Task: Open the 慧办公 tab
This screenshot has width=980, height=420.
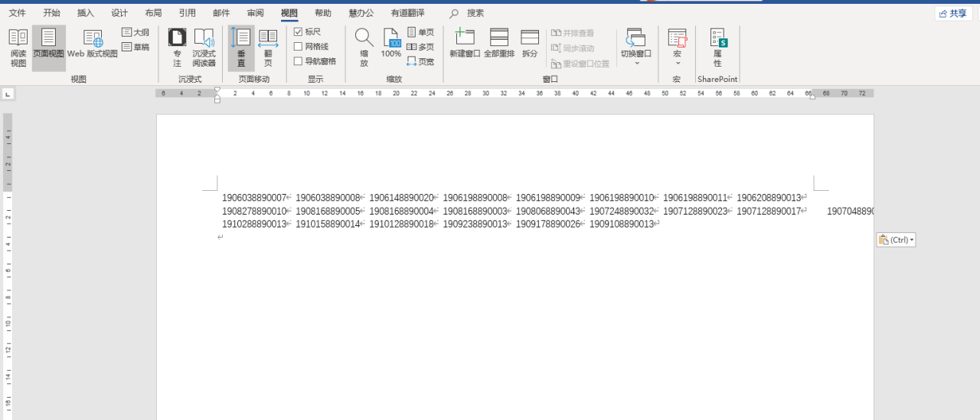Action: (361, 13)
